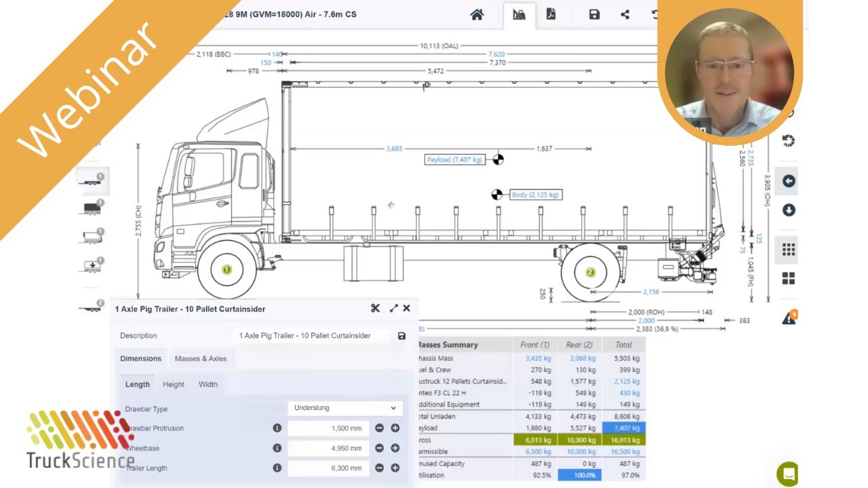Select the semi-trailer icon badged 2
The width and height of the screenshot is (868, 488).
click(91, 307)
